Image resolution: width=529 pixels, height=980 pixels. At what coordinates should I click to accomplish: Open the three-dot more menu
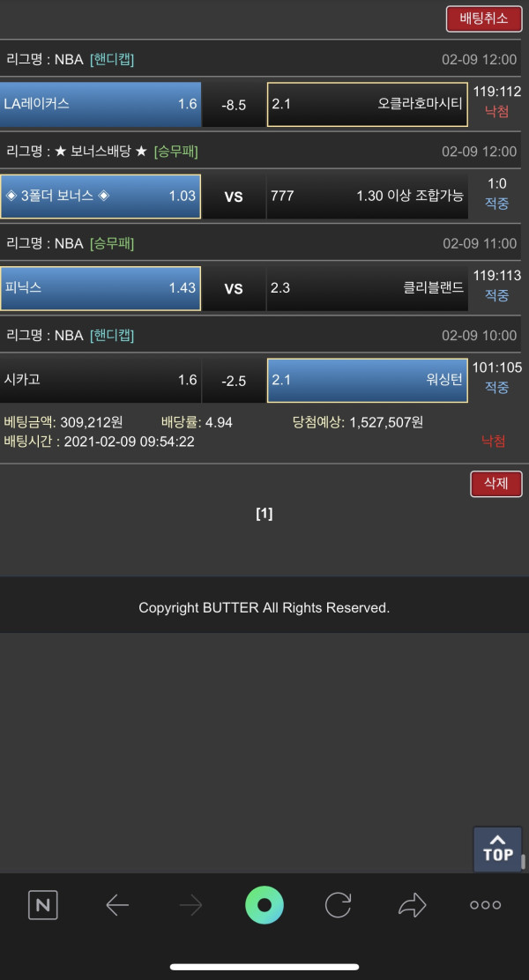485,904
